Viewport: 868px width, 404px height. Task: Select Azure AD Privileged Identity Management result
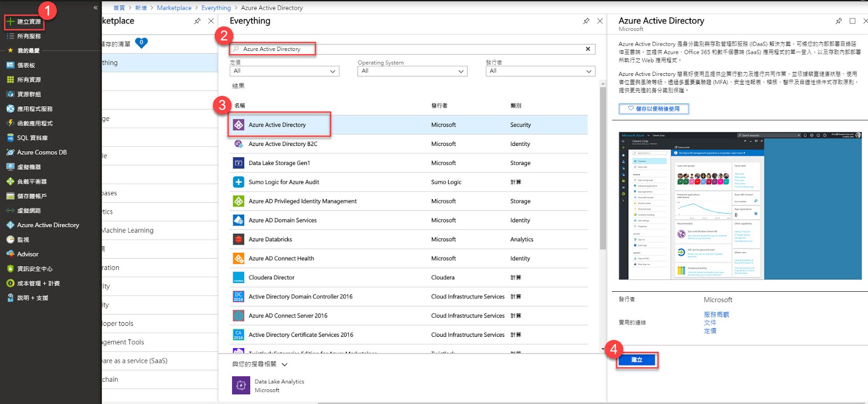pyautogui.click(x=409, y=201)
